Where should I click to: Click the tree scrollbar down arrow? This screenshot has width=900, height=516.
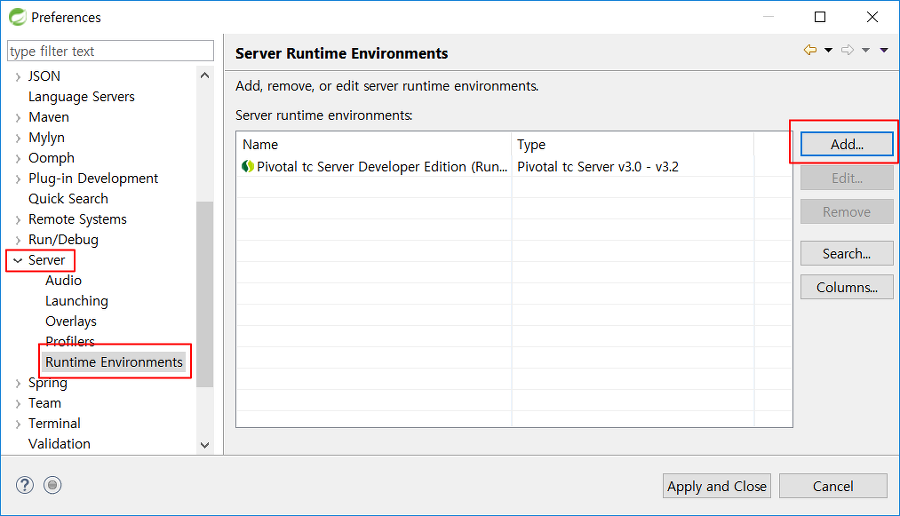[x=205, y=445]
